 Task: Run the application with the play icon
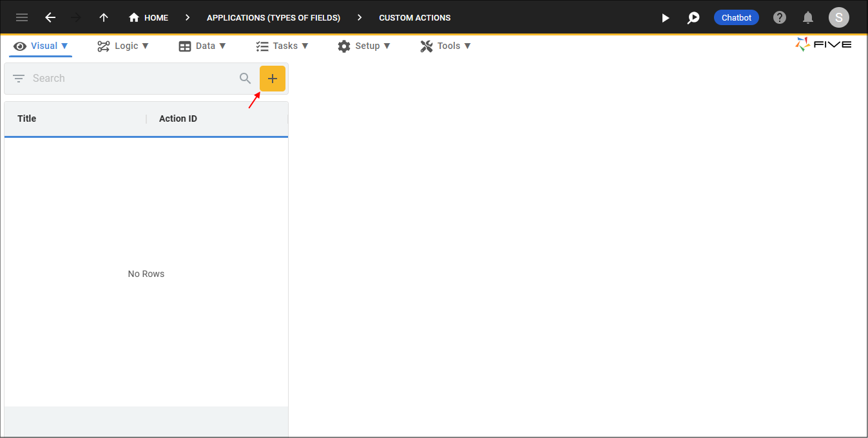(666, 17)
